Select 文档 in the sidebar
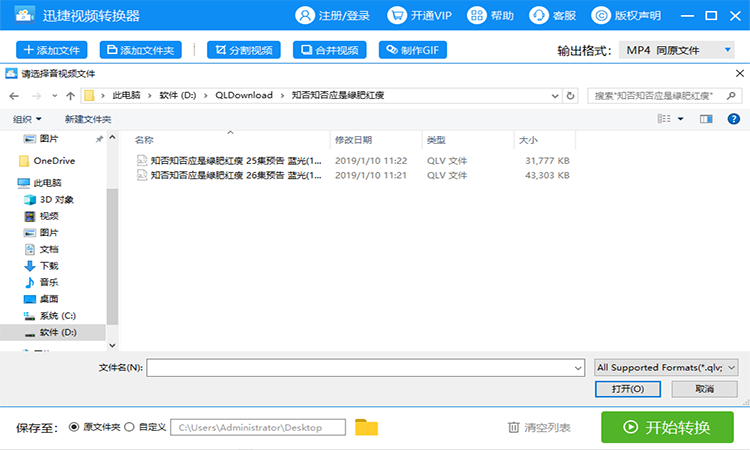Viewport: 750px width, 450px height. (x=42, y=249)
